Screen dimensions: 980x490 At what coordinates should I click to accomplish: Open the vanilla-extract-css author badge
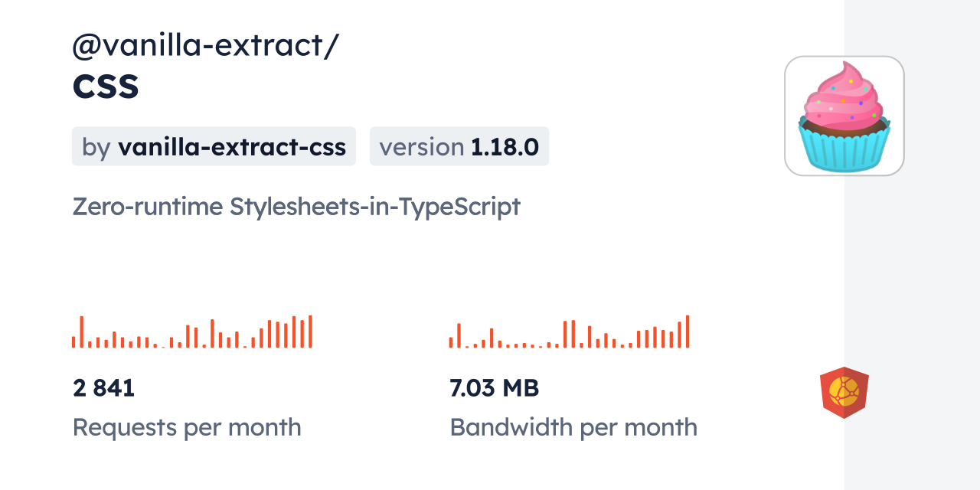point(214,146)
